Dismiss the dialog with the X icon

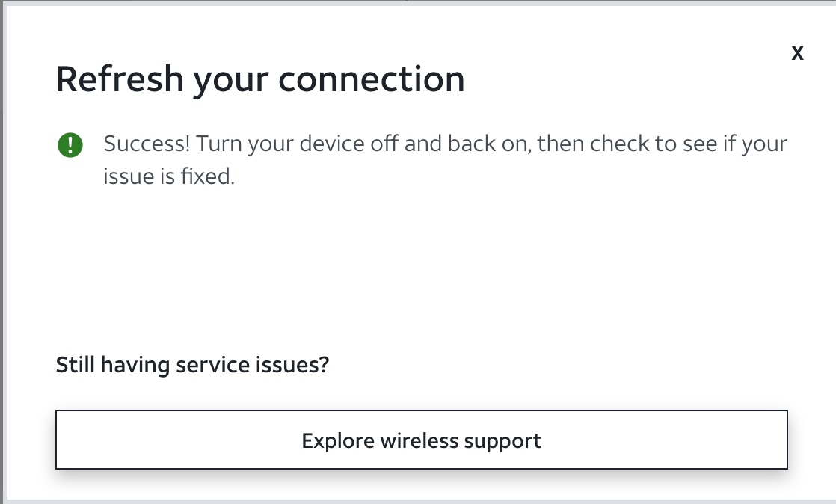797,53
